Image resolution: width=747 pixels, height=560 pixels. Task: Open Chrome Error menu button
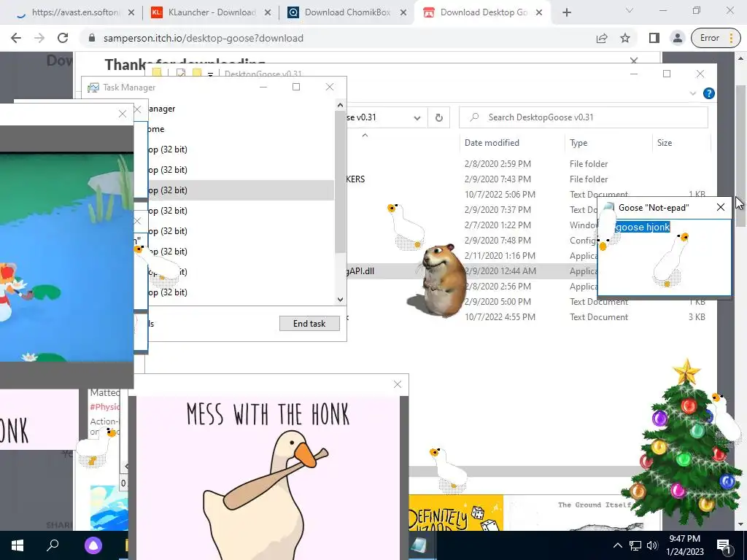[716, 38]
